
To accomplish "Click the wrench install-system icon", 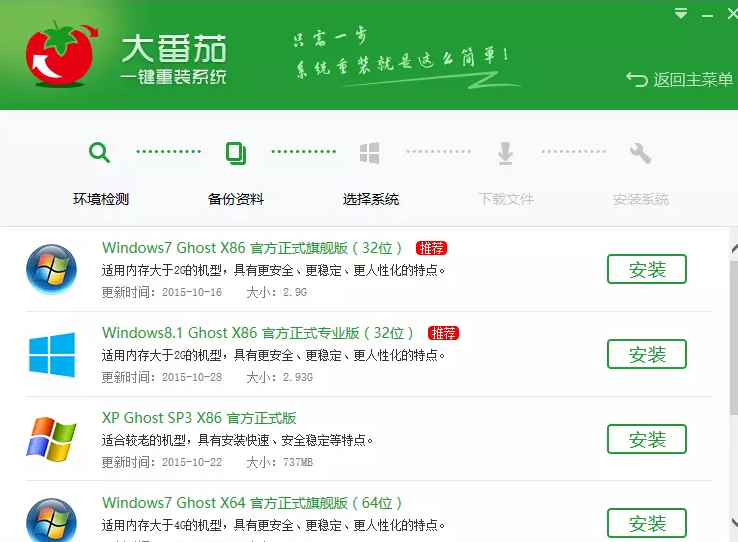I will [x=641, y=153].
